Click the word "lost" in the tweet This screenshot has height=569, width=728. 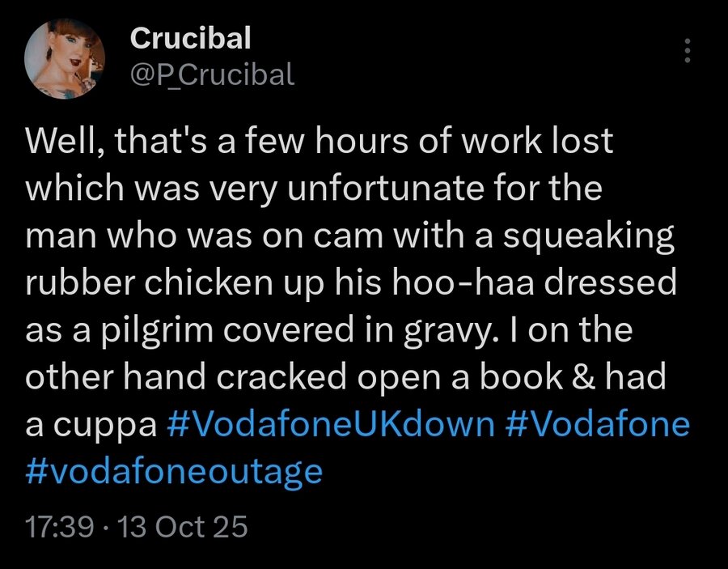click(x=584, y=143)
